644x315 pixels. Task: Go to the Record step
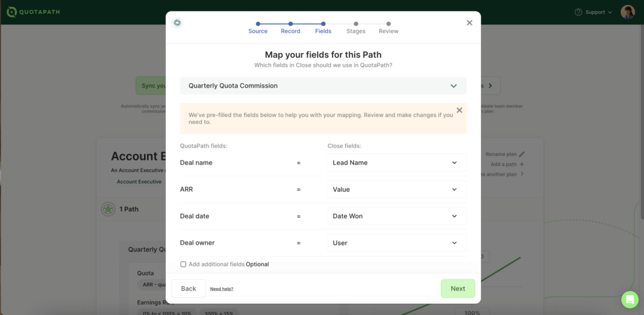(291, 28)
